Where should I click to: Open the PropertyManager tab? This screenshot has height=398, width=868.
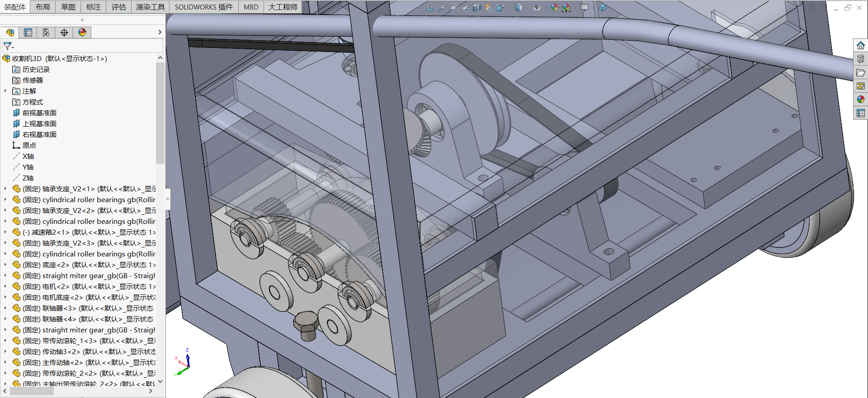tap(28, 33)
